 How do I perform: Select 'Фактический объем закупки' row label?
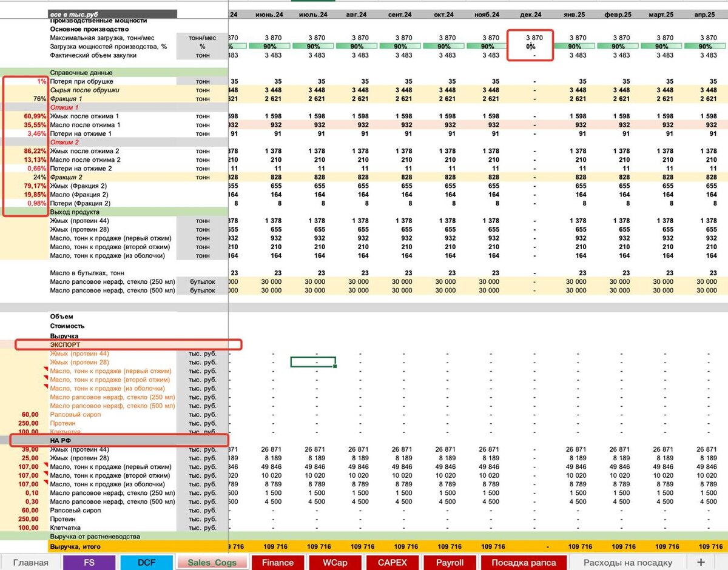click(93, 55)
